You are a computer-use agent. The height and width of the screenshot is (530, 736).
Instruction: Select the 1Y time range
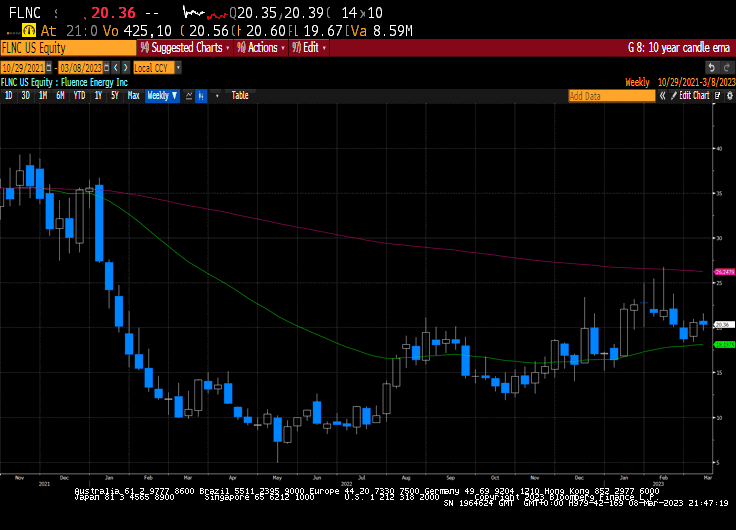98,96
